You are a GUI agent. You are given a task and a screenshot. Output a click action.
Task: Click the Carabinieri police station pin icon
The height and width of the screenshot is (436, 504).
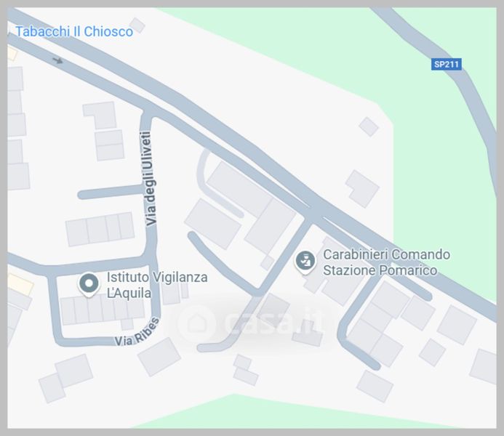[x=305, y=262]
